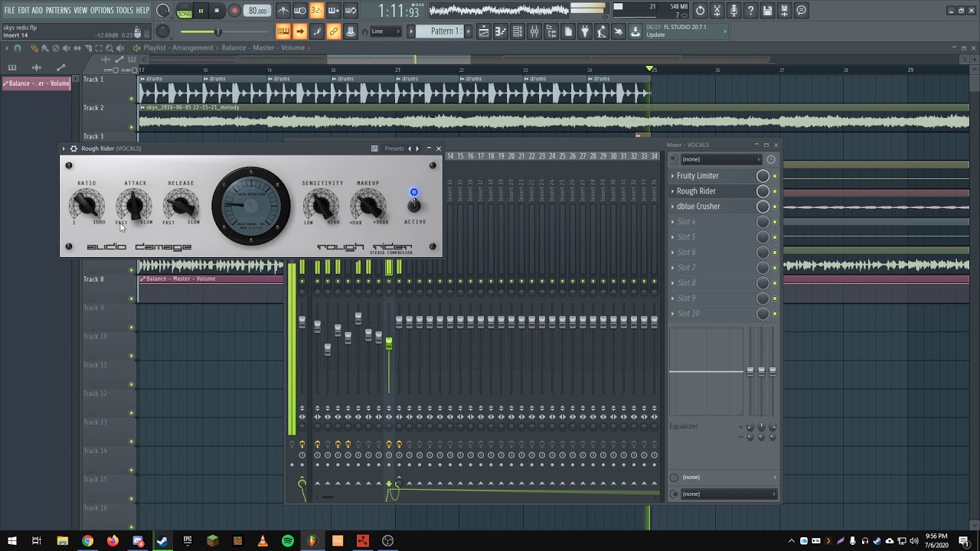The image size is (980, 551).
Task: Click the undo history icon
Action: [700, 11]
